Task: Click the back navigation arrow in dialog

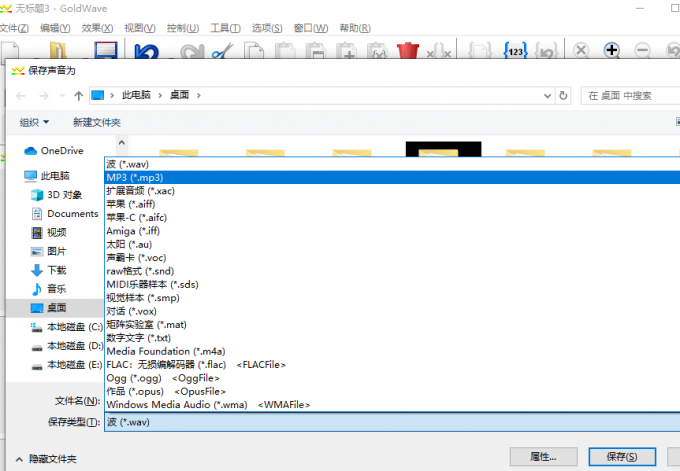Action: point(20,96)
